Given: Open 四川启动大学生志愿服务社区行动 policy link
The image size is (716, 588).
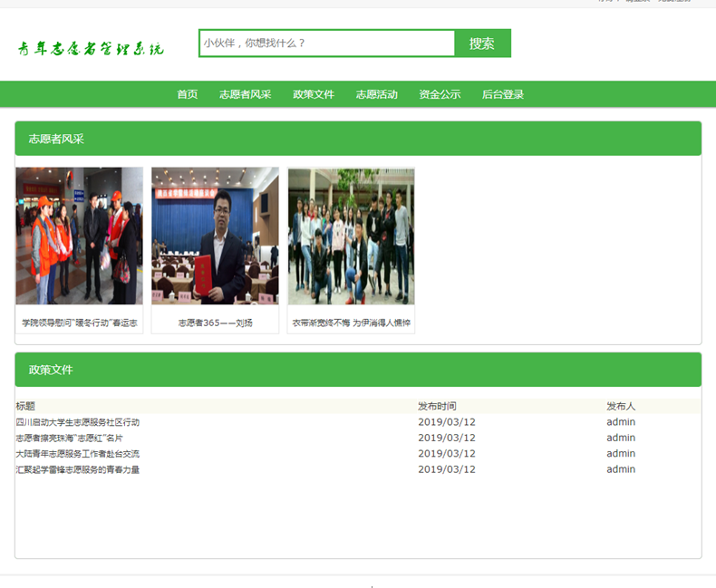Looking at the screenshot, I should point(78,422).
